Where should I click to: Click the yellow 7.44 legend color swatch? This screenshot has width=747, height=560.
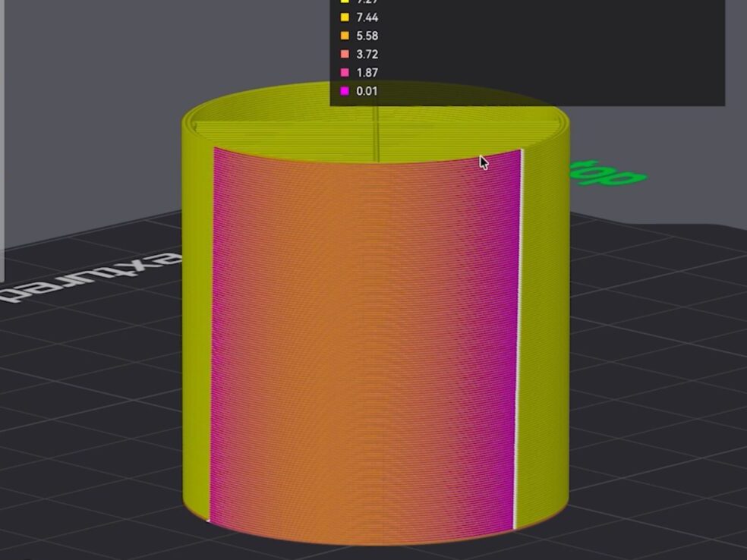[x=345, y=17]
